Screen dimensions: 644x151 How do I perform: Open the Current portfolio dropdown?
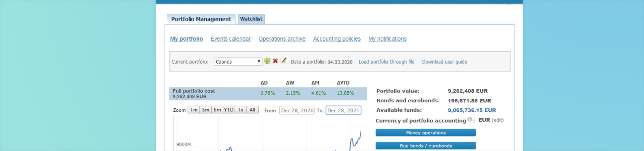coord(238,62)
